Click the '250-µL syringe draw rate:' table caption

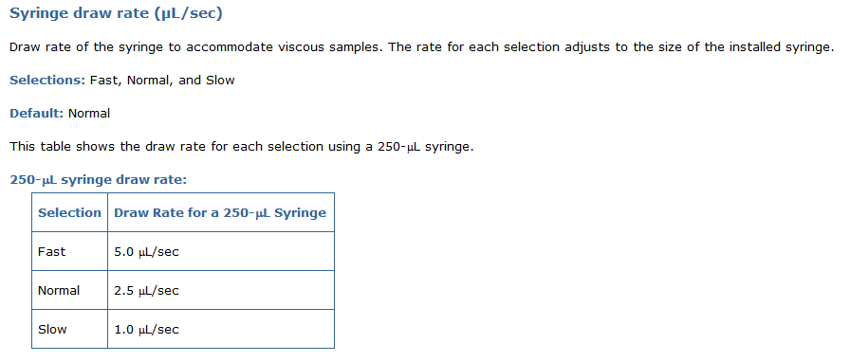coord(99,180)
